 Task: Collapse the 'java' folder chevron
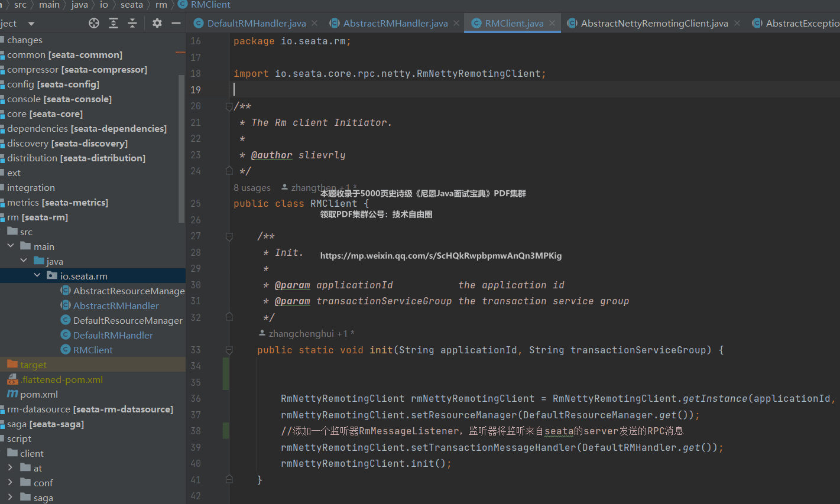tap(24, 261)
